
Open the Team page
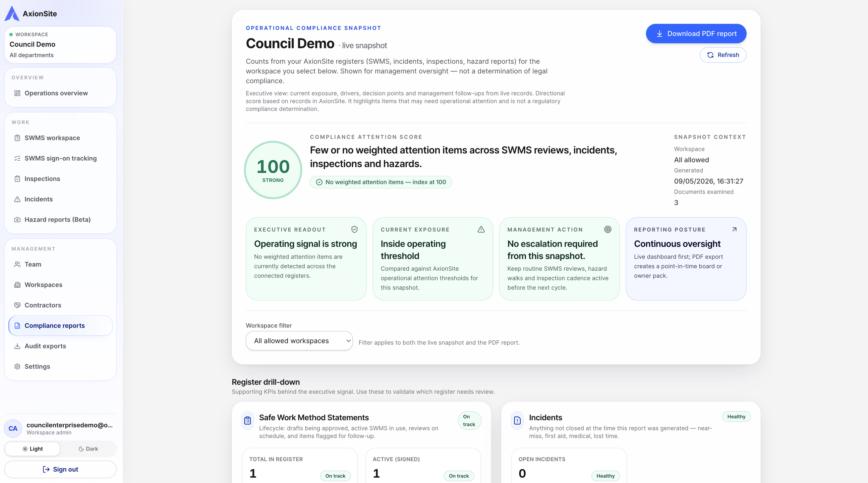[60, 264]
